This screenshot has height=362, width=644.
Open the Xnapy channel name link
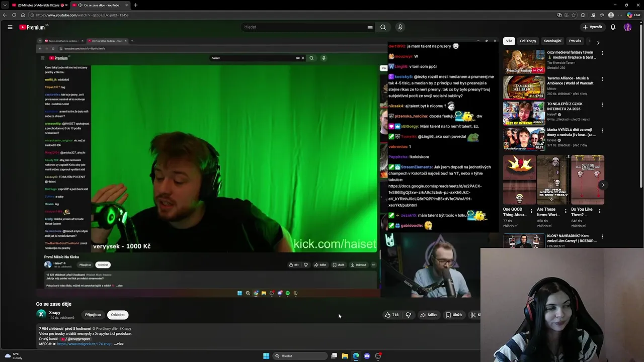55,312
